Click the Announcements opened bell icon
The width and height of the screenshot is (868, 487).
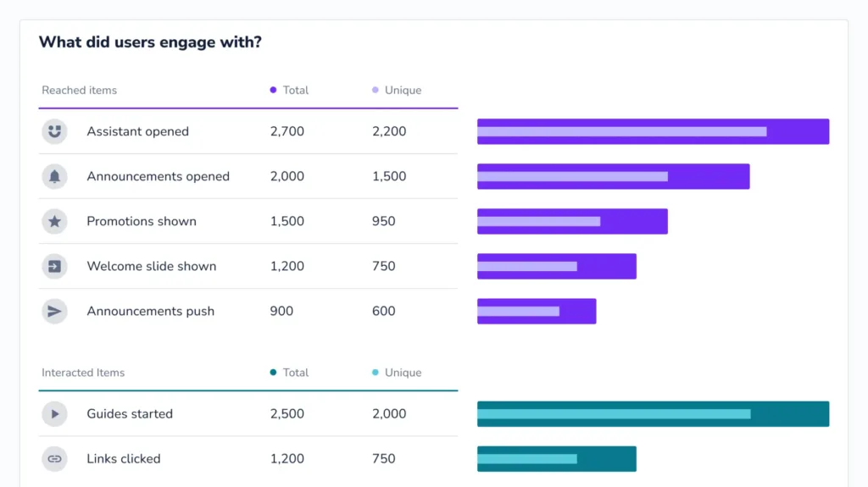tap(54, 176)
